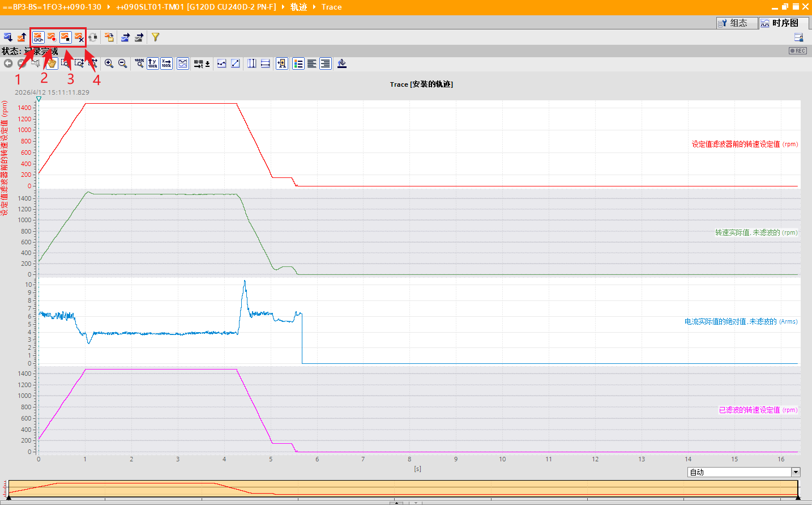Toggle the chart legend display button
This screenshot has height=505, width=812.
298,63
